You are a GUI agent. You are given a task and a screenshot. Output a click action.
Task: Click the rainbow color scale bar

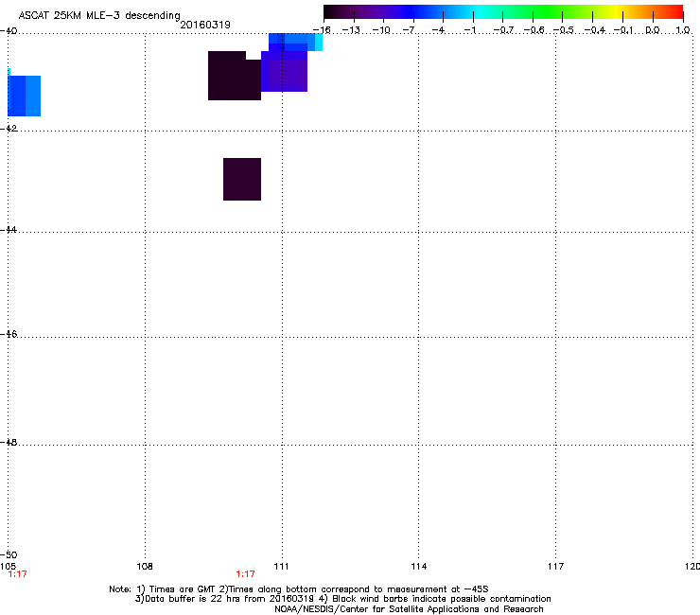[x=503, y=11]
